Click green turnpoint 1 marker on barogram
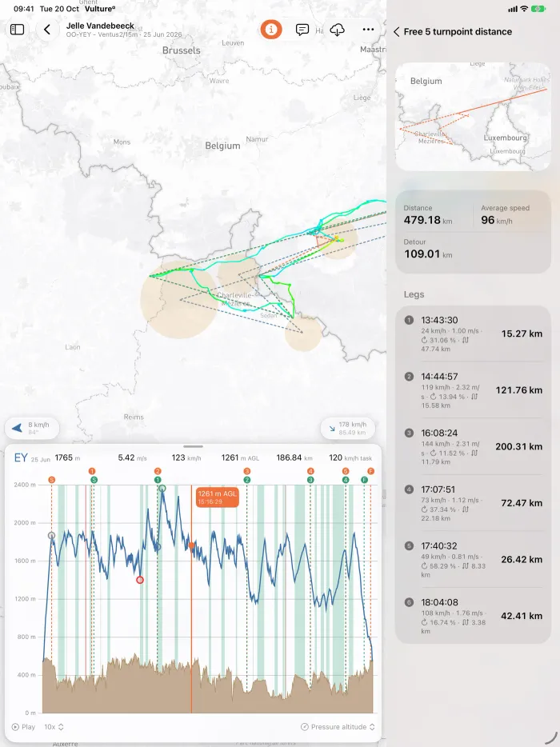The width and height of the screenshot is (560, 747). click(158, 480)
